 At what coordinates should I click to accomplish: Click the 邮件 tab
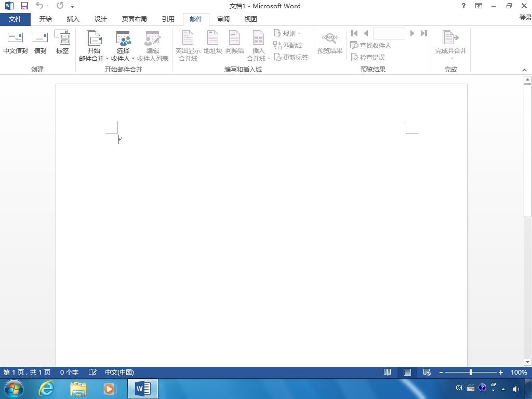pyautogui.click(x=196, y=19)
